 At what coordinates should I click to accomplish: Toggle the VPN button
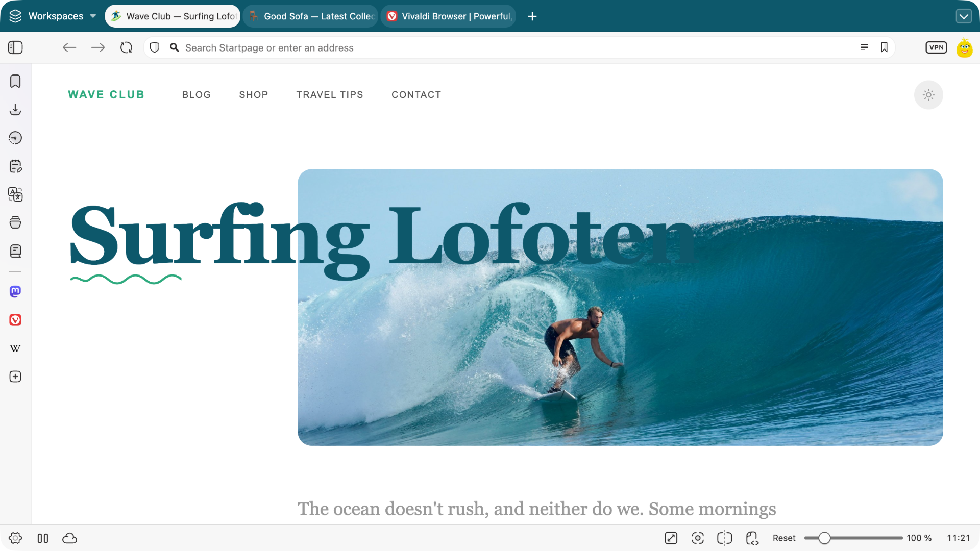click(936, 47)
